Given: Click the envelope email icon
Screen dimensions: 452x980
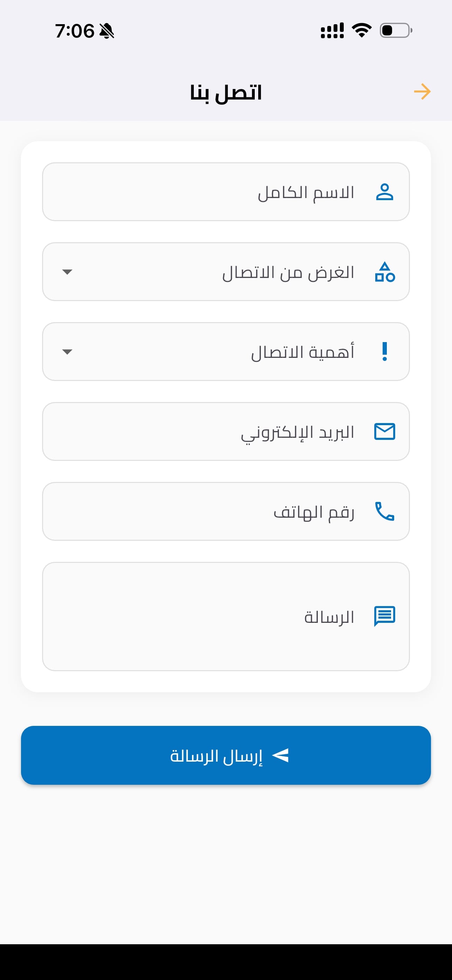Looking at the screenshot, I should pos(385,431).
